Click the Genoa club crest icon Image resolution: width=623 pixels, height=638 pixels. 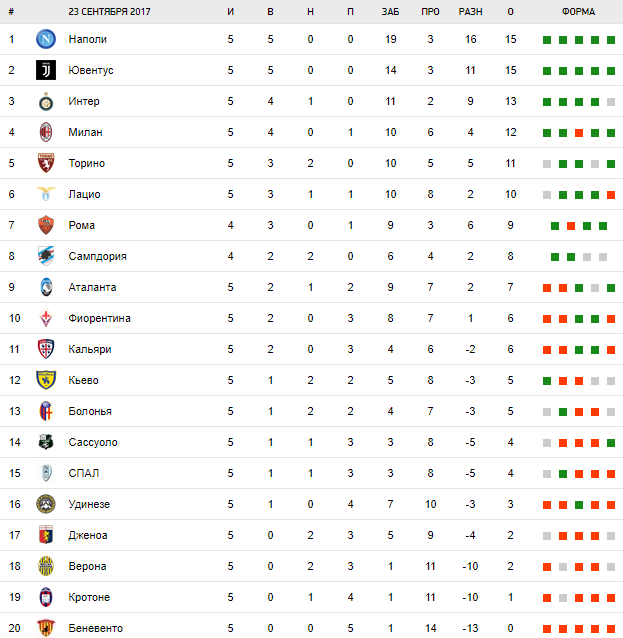coord(45,535)
